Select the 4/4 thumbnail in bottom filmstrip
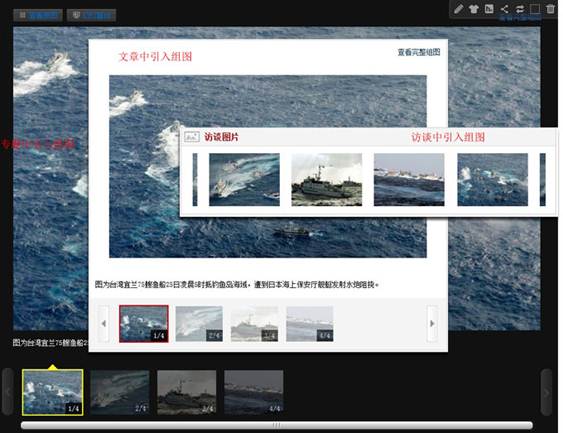The width and height of the screenshot is (563, 433). click(x=253, y=392)
